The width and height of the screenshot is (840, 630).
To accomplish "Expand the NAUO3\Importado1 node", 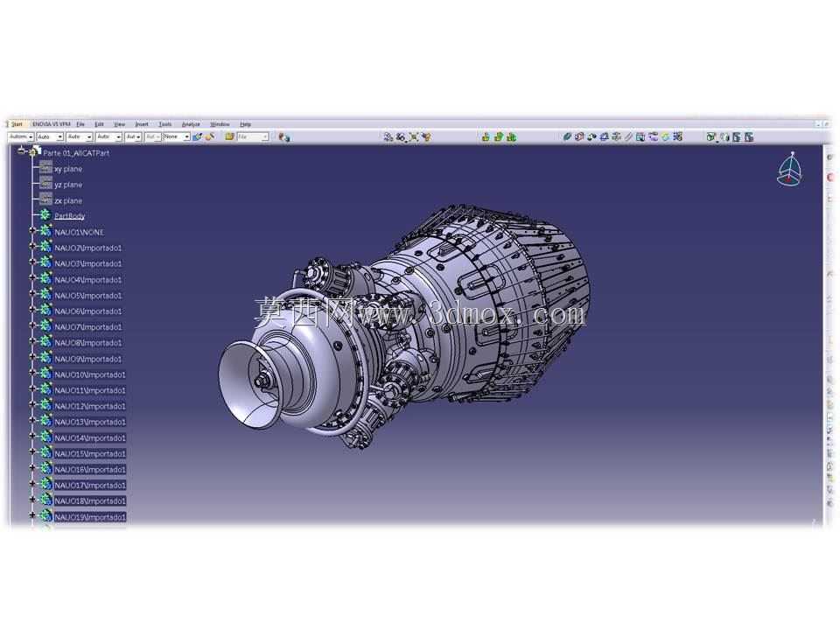I will [32, 262].
